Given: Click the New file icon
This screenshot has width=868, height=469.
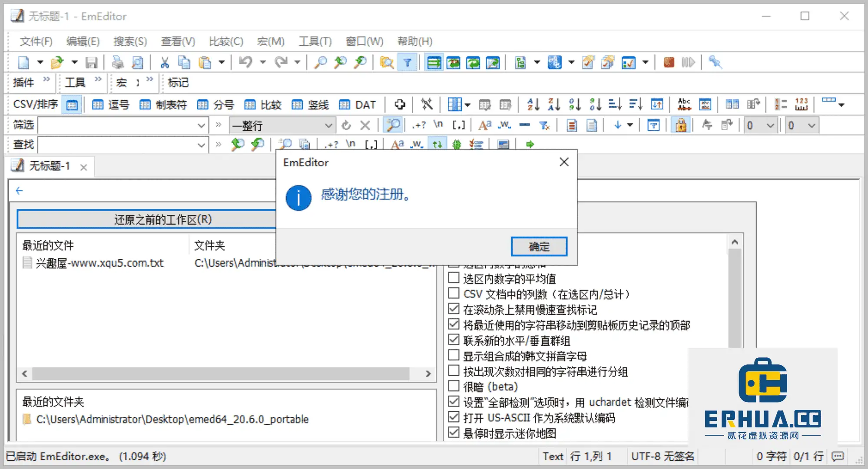Looking at the screenshot, I should coord(23,63).
